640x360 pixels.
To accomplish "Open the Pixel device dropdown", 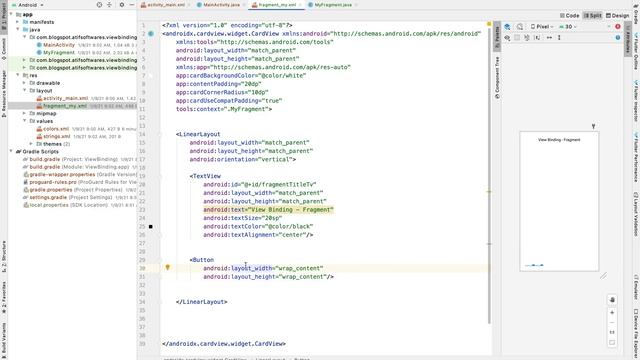I will click(x=542, y=27).
